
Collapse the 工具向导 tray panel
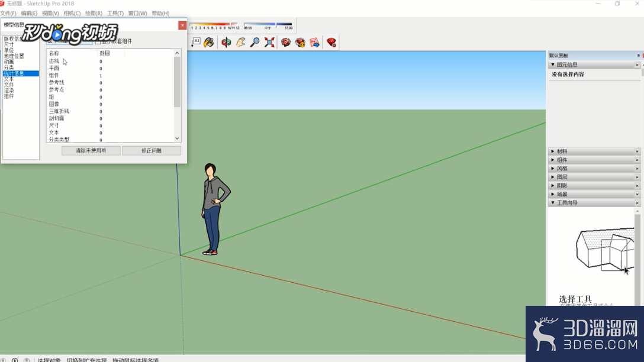tap(553, 203)
